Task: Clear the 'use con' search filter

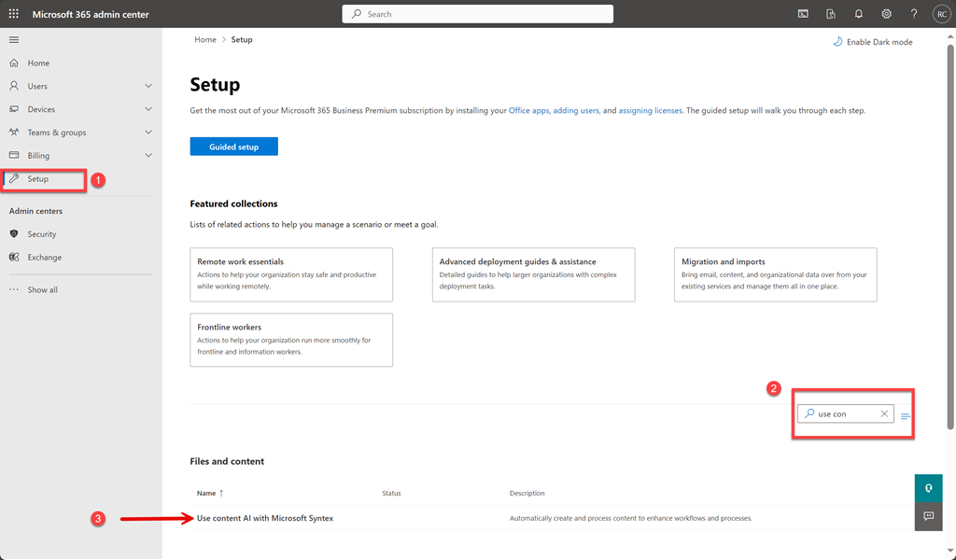Action: coord(884,413)
